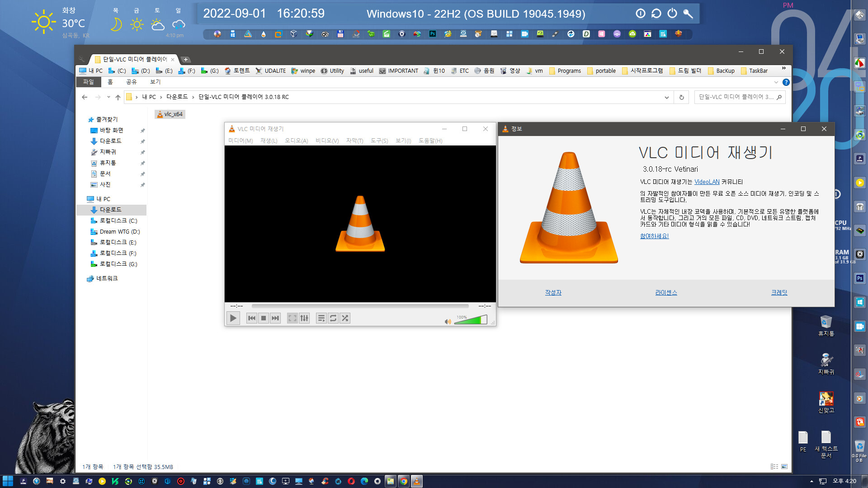Open VLC 자막(T) menu
The width and height of the screenshot is (868, 488).
(354, 141)
